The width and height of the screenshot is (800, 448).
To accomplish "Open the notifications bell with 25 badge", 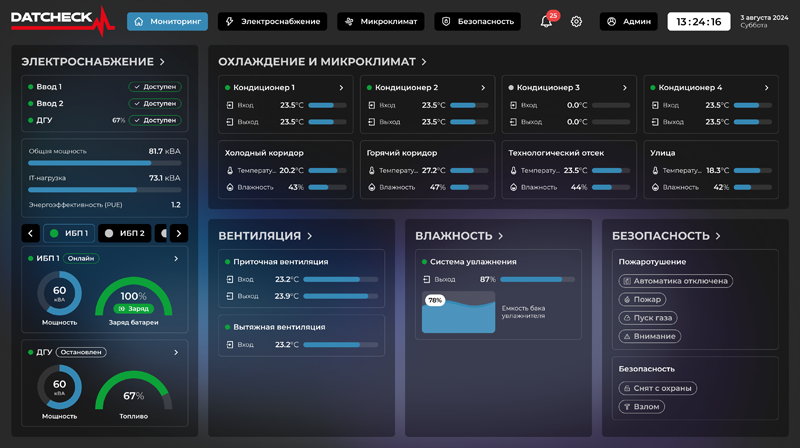I will point(547,21).
